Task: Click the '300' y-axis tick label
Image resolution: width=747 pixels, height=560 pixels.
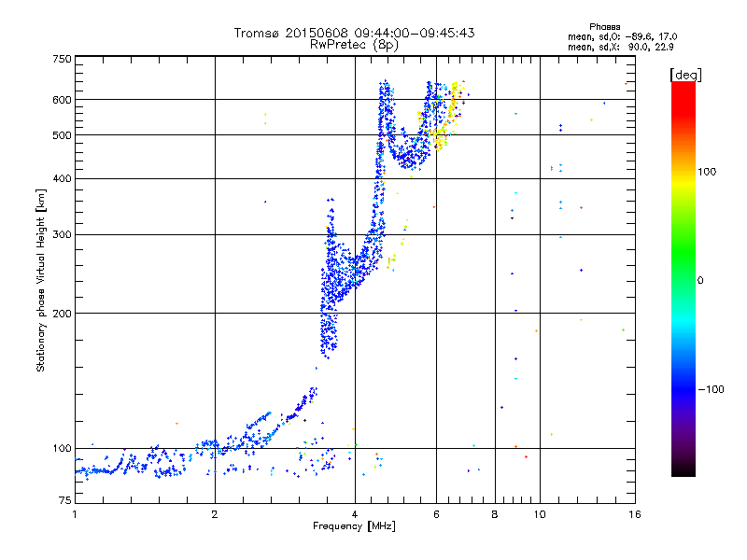Action: coord(62,235)
